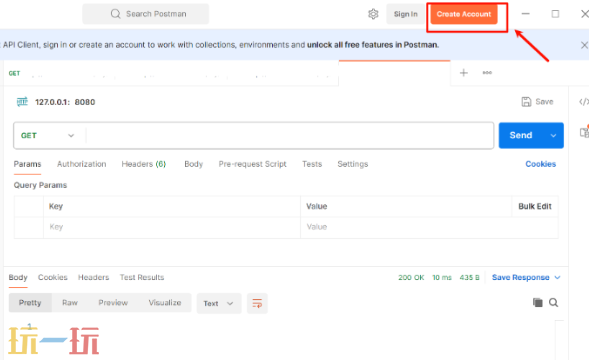The height and width of the screenshot is (360, 600).
Task: Open the request Settings tab
Action: [352, 164]
